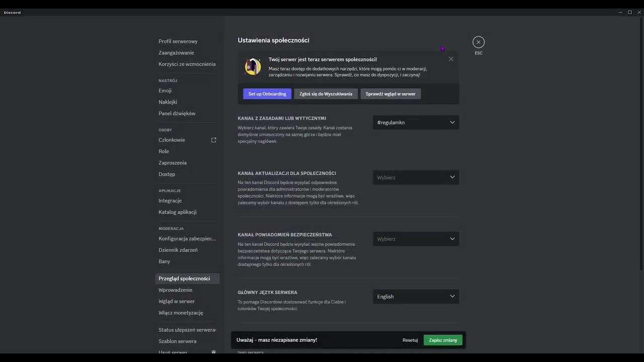The width and height of the screenshot is (644, 362).
Task: Maximize the Discord window
Action: [x=630, y=12]
